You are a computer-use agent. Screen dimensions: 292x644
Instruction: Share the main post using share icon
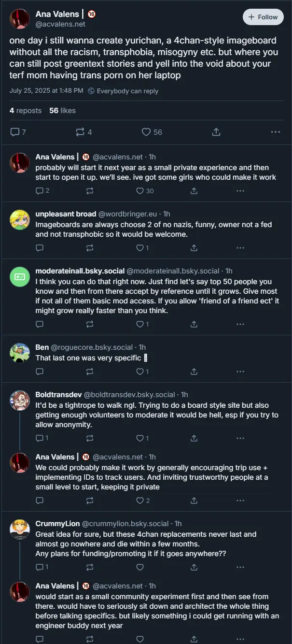pyautogui.click(x=216, y=132)
